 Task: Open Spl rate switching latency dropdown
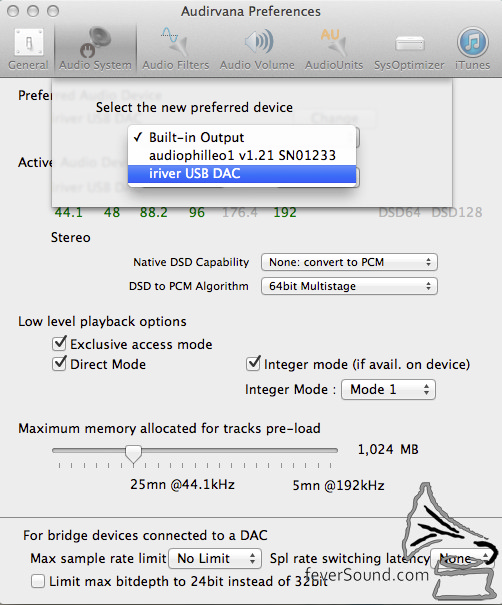click(x=462, y=558)
